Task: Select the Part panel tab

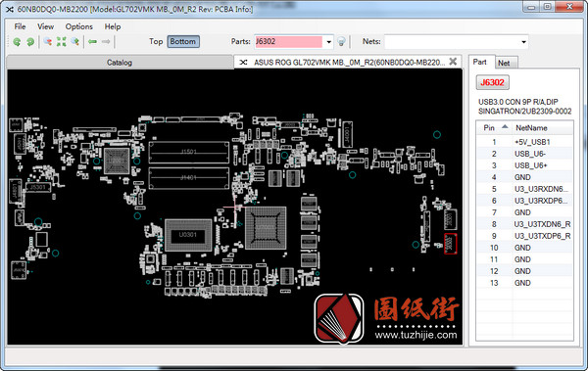Action: [480, 62]
